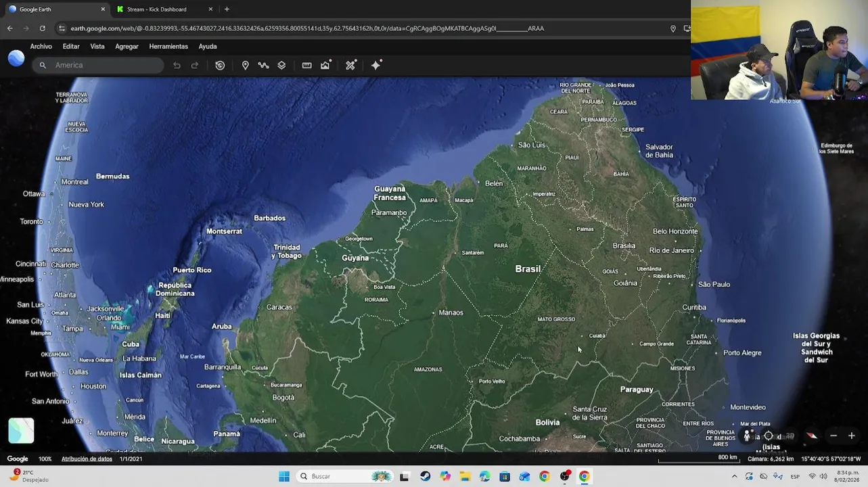The image size is (868, 487).
Task: Click the Puerto Rico label
Action: pos(192,270)
